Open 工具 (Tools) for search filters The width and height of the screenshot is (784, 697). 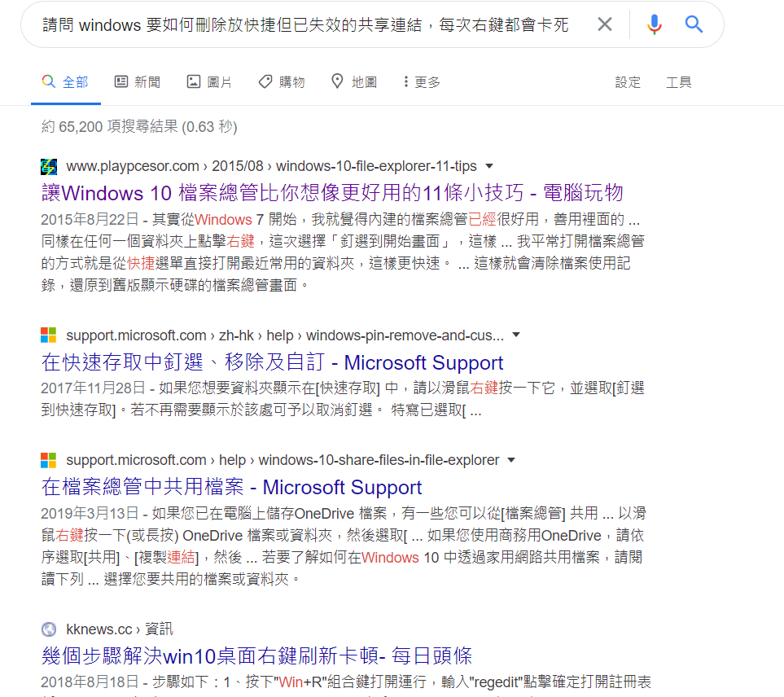pyautogui.click(x=679, y=82)
